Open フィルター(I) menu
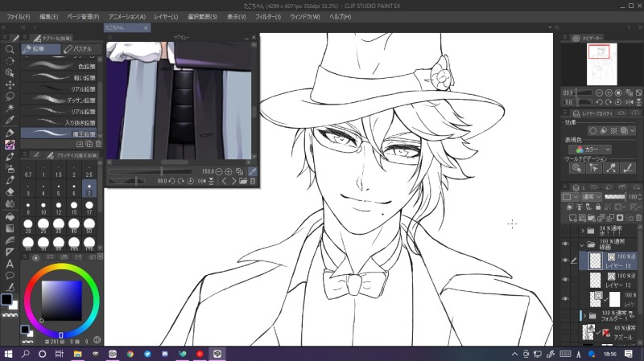 pyautogui.click(x=268, y=17)
